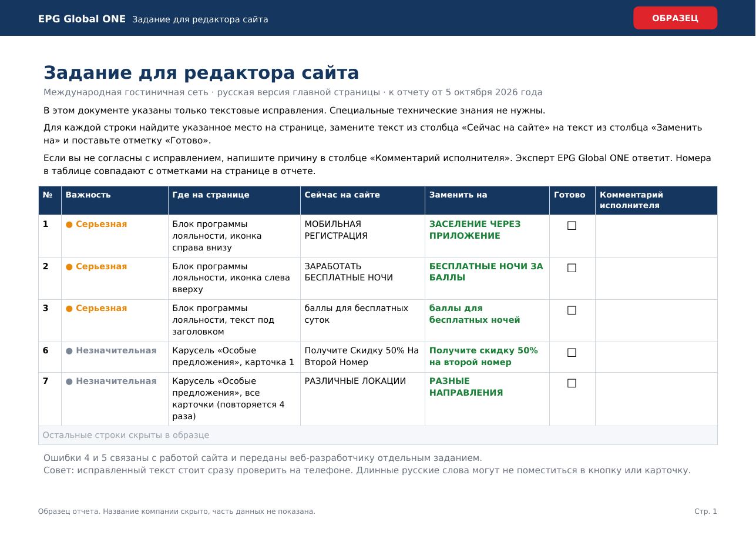Click gray Незначительная dot in row 7
The image size is (756, 535).
click(69, 382)
